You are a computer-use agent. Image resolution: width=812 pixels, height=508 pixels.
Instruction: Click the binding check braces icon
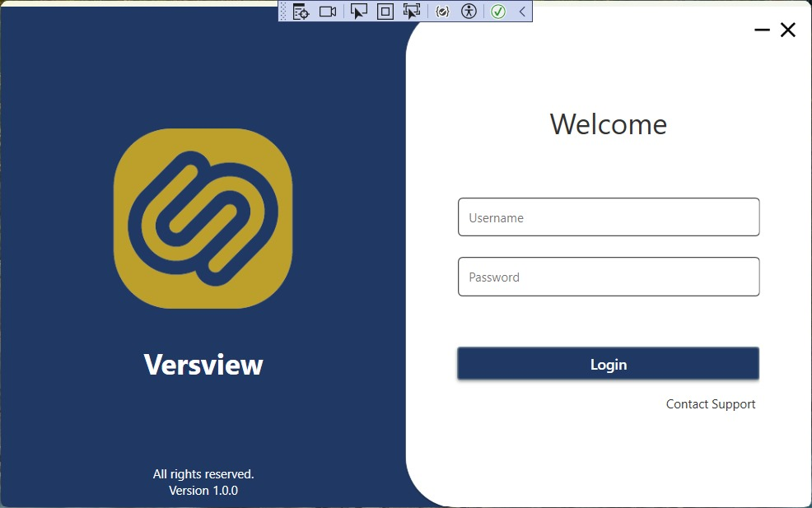pos(442,12)
